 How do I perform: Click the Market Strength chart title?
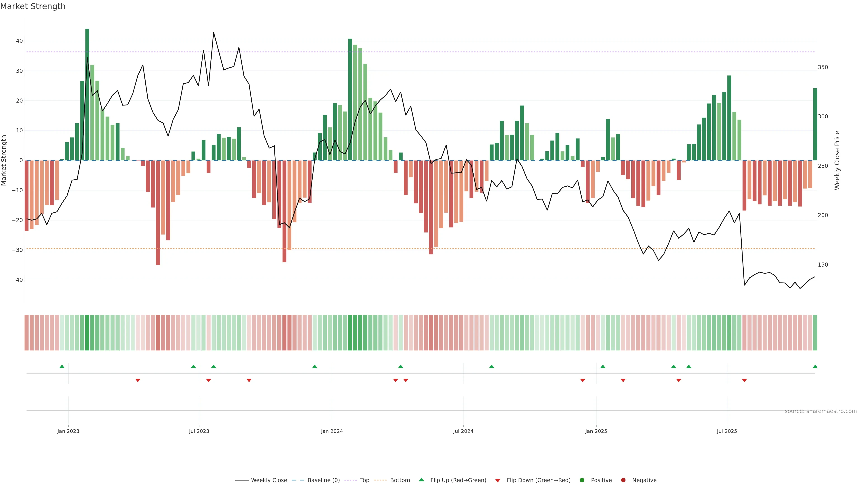[33, 6]
